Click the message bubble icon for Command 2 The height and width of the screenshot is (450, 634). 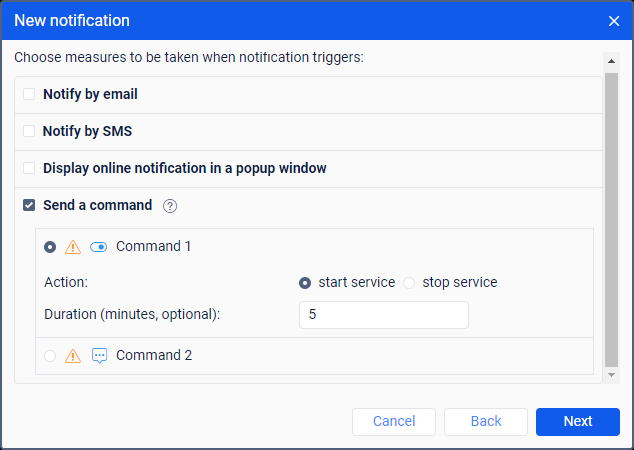(99, 355)
